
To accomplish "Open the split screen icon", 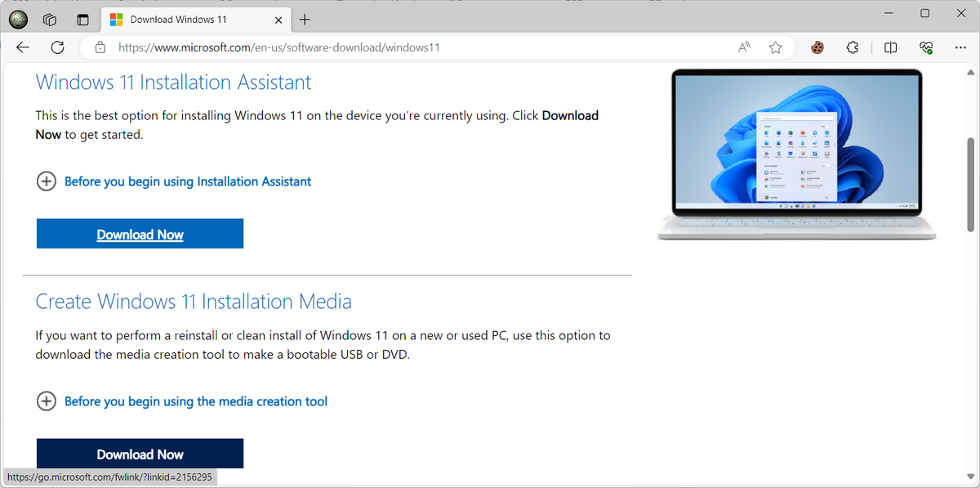I will [x=891, y=47].
